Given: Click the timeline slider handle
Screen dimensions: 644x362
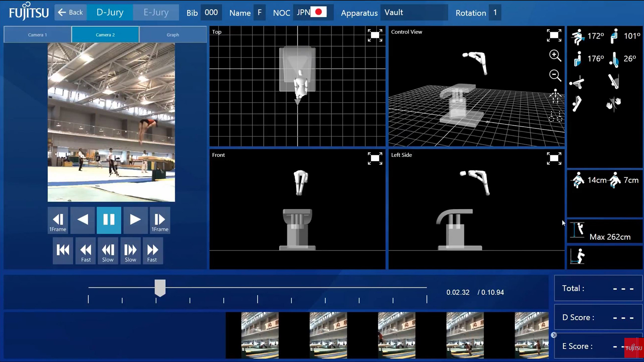Looking at the screenshot, I should pyautogui.click(x=160, y=288).
